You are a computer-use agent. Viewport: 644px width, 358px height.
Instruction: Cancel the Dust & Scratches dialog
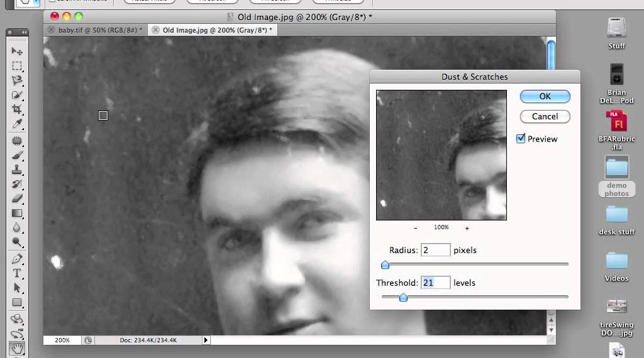545,116
